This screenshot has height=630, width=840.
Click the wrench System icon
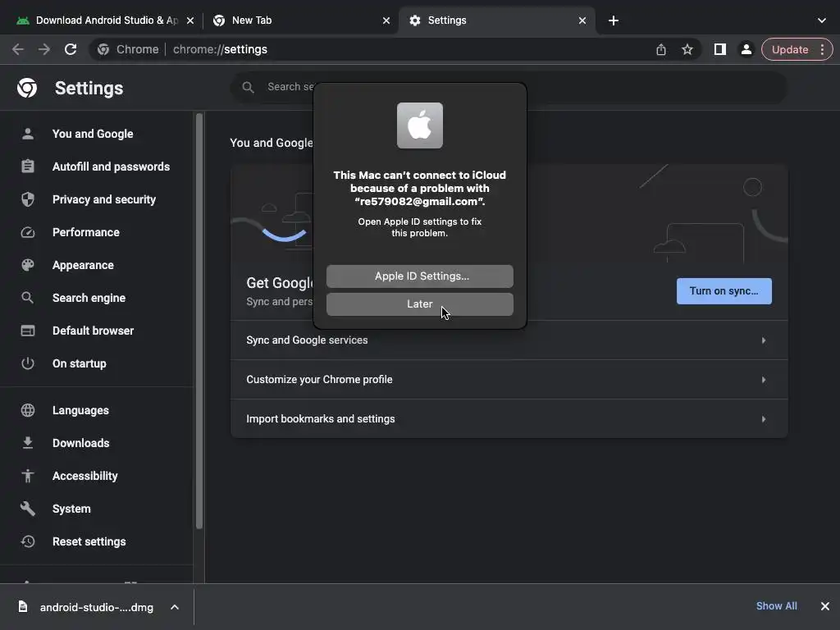tap(28, 509)
